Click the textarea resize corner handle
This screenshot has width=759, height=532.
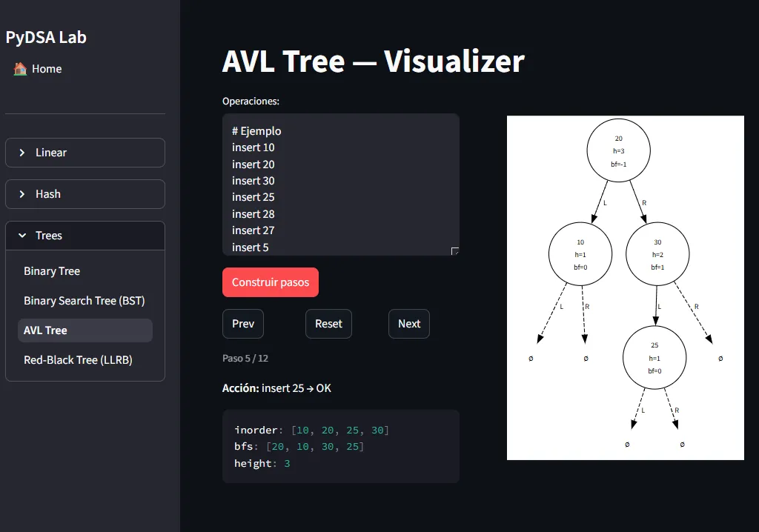coord(454,252)
